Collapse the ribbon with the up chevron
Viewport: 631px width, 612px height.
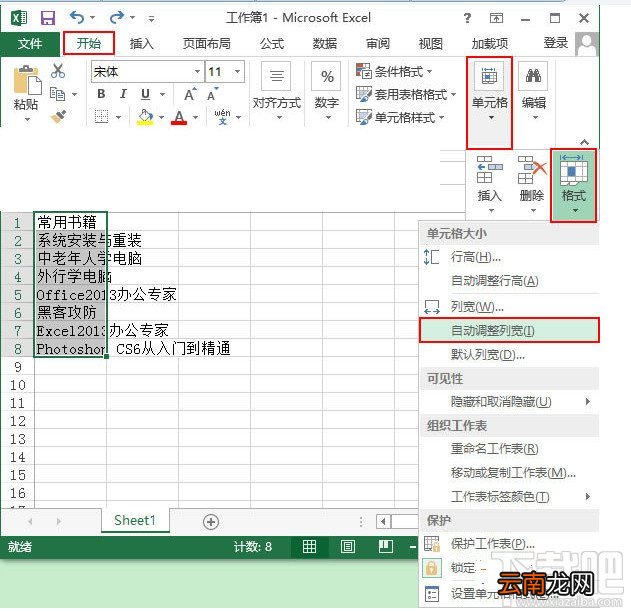[584, 142]
